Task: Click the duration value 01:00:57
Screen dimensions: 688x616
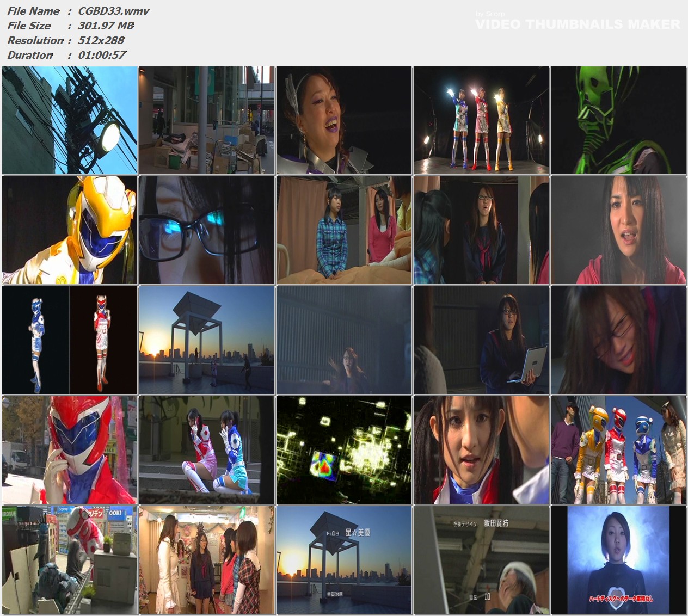Action: pyautogui.click(x=102, y=55)
